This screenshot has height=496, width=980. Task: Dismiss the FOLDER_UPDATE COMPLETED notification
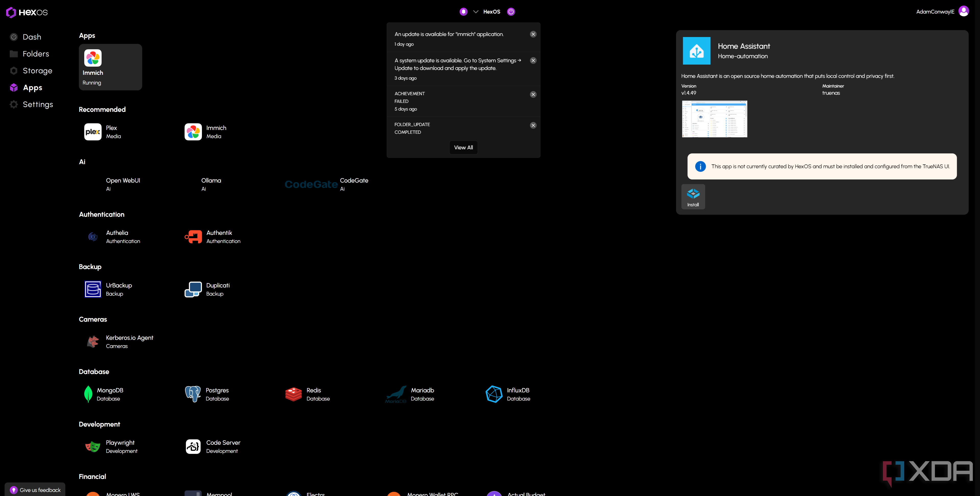coord(533,125)
